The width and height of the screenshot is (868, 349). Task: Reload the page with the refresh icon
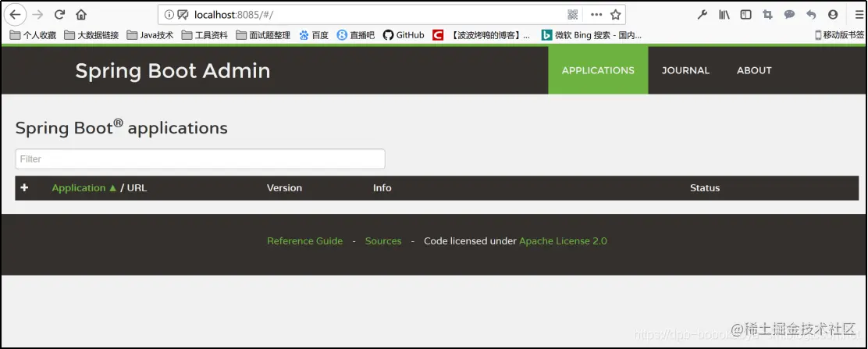[59, 14]
